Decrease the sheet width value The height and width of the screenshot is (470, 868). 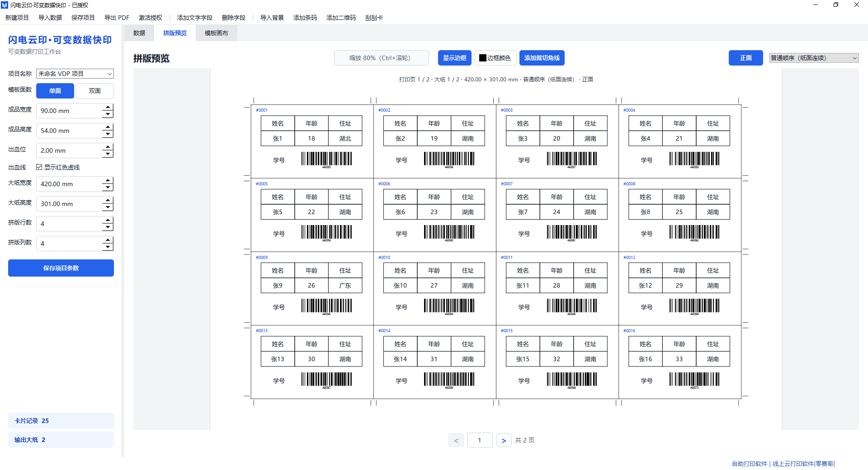pos(108,188)
